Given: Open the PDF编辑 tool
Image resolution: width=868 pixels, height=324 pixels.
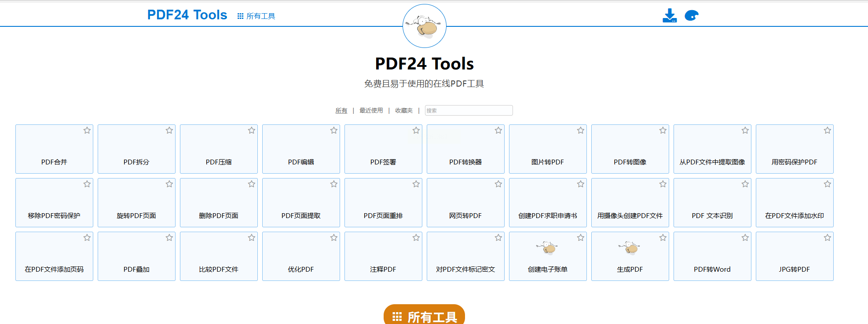Looking at the screenshot, I should point(301,149).
